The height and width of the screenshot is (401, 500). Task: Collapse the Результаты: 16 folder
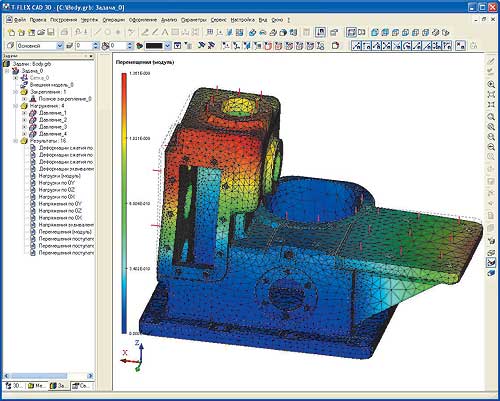[x=15, y=141]
